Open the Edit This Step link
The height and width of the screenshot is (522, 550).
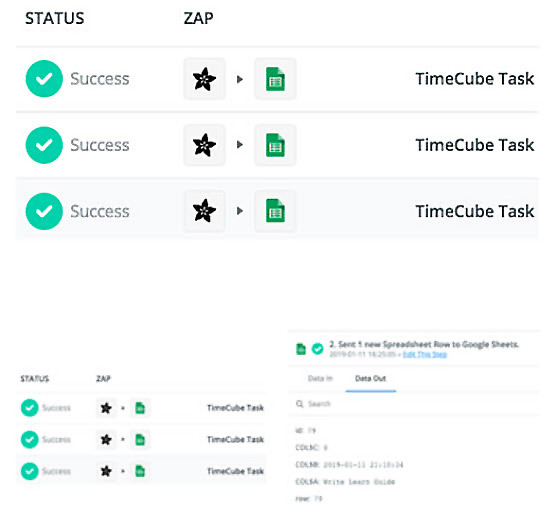(x=425, y=354)
